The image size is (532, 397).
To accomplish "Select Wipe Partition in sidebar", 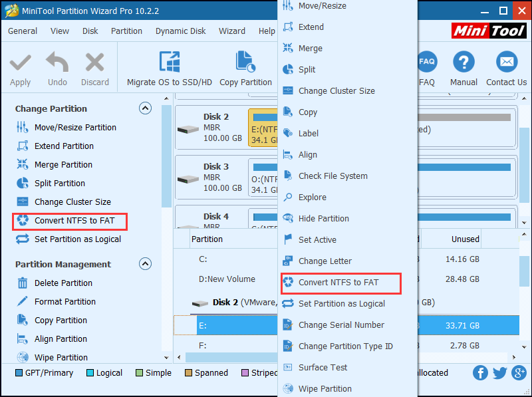I will (x=53, y=357).
